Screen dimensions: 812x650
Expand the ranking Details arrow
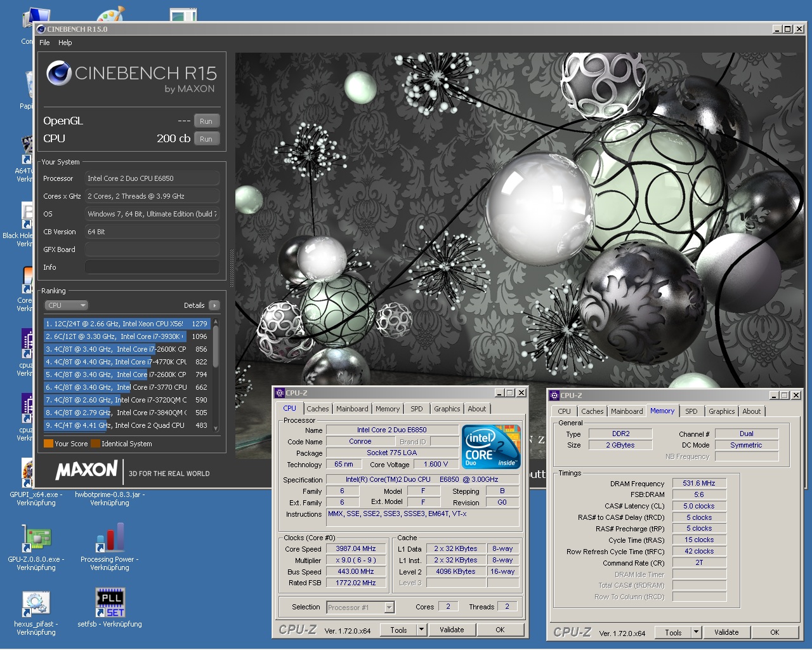pos(214,305)
